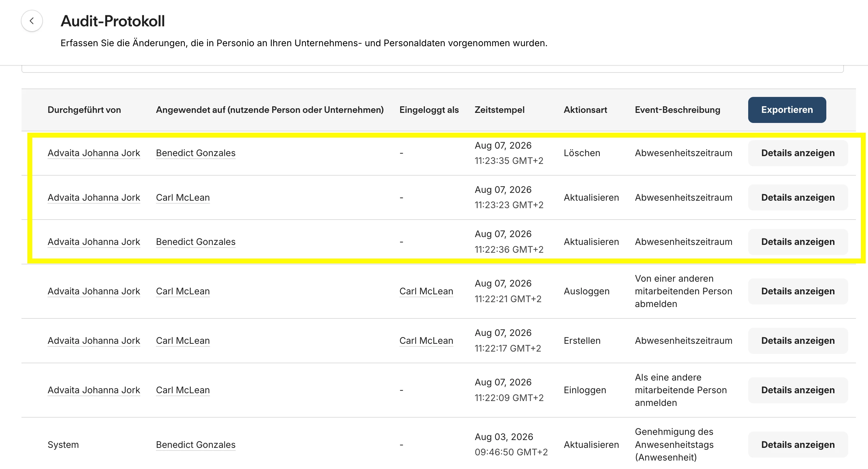This screenshot has height=469, width=868.
Task: Click the timestamp 09:46:50 GMT+2
Action: (511, 452)
